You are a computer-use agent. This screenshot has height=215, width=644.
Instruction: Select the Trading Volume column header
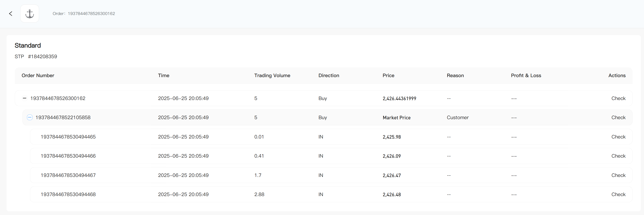coord(272,75)
